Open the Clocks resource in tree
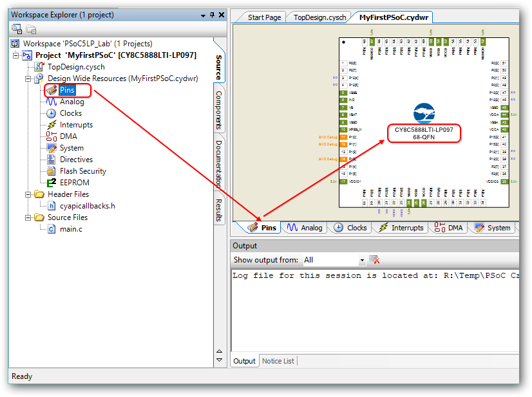This screenshot has width=532, height=397. tap(70, 113)
